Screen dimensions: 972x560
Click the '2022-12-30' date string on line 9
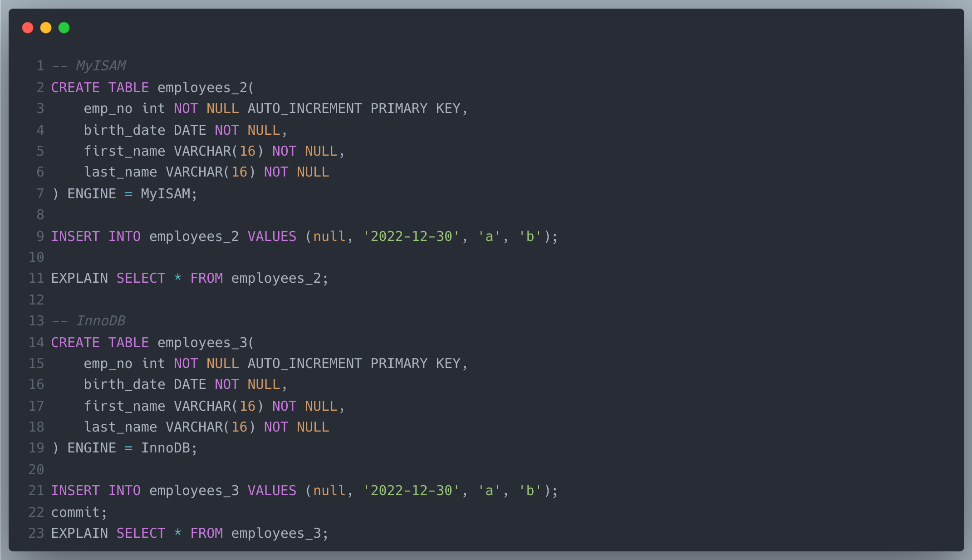pos(411,236)
